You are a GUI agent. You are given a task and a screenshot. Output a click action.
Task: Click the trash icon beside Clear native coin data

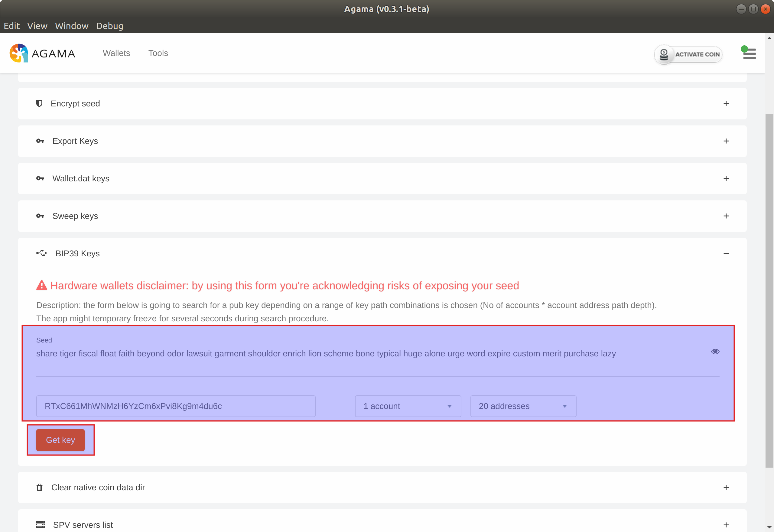click(40, 487)
